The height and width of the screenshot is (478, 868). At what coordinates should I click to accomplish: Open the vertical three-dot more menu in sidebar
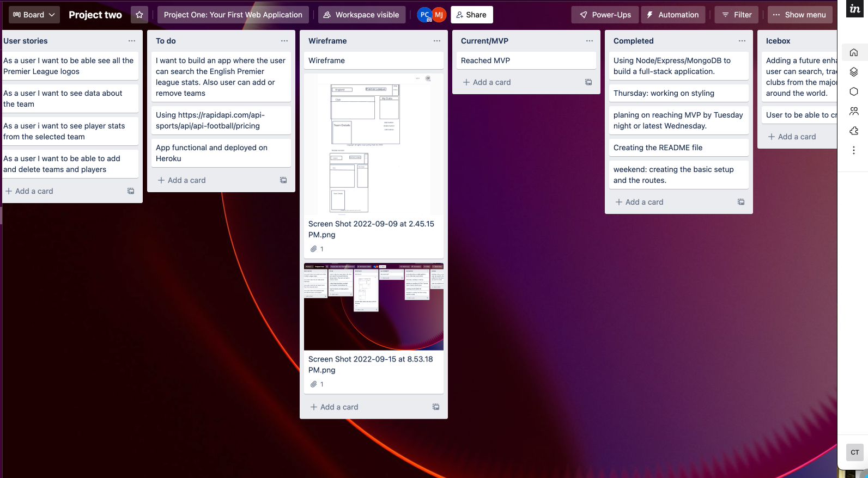pos(854,150)
